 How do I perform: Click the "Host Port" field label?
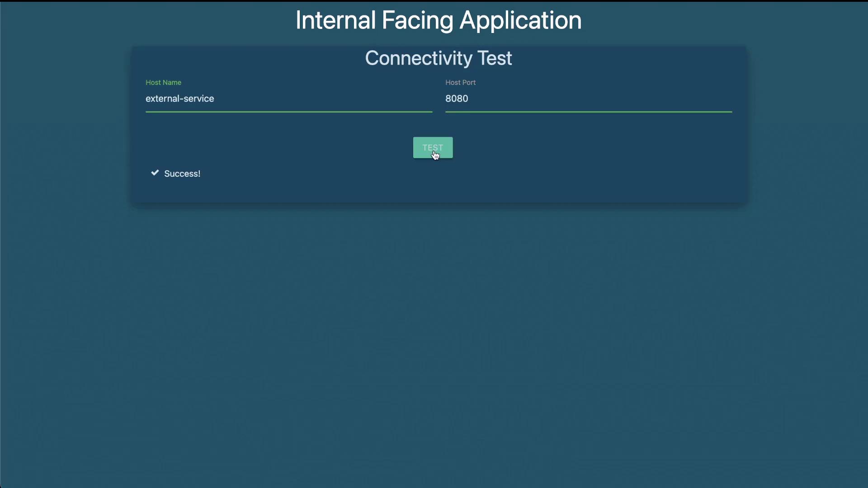coord(460,83)
